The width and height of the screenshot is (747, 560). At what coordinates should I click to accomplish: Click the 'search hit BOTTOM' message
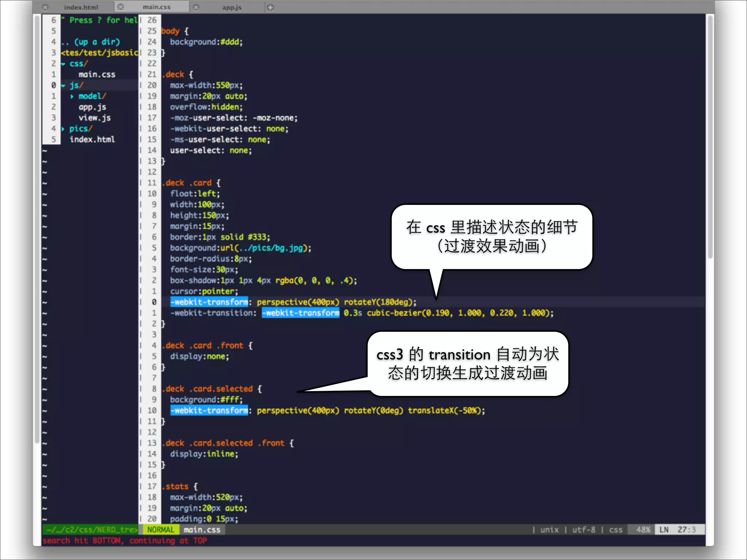[125, 541]
